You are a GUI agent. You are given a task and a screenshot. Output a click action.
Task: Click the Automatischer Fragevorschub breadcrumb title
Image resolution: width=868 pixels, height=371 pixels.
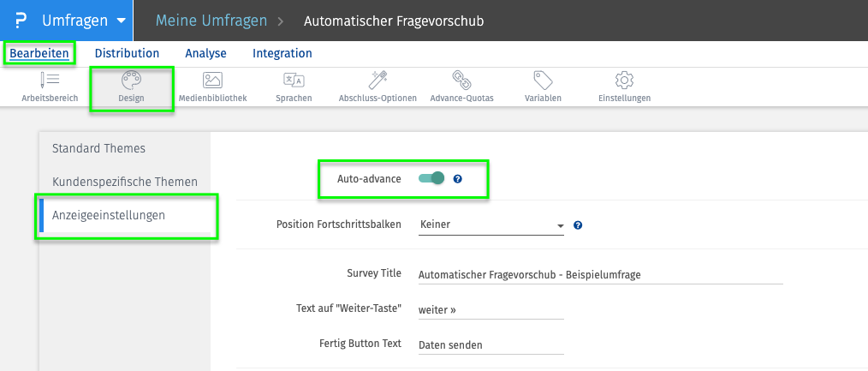click(x=394, y=21)
